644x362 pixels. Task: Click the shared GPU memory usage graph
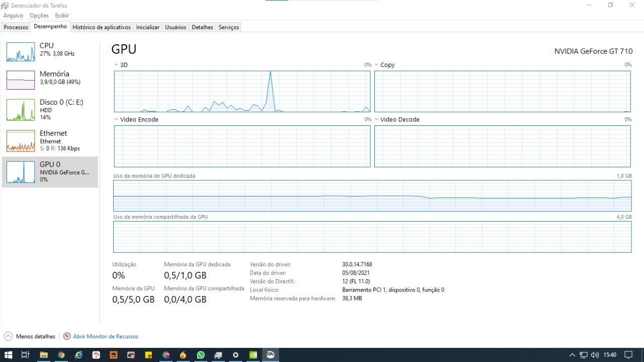pyautogui.click(x=372, y=237)
